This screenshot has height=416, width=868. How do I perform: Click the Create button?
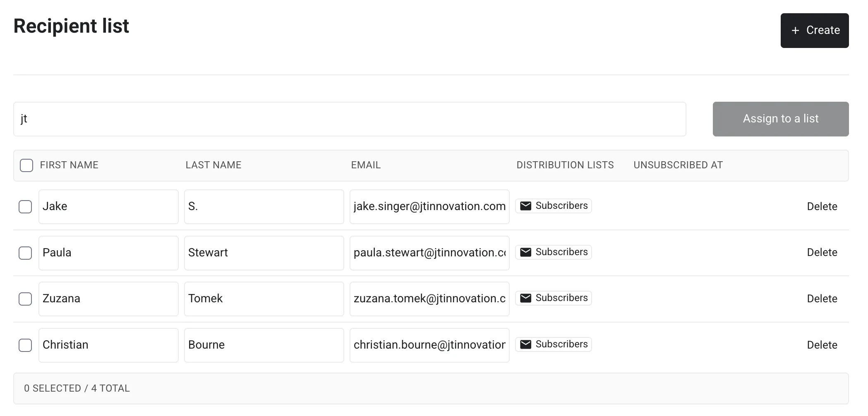(814, 31)
